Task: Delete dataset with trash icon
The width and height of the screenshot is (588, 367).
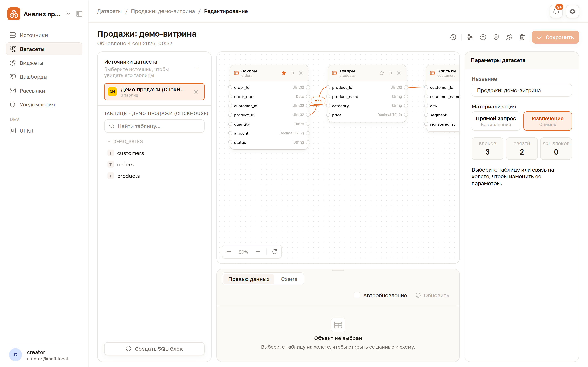Action: (x=522, y=37)
